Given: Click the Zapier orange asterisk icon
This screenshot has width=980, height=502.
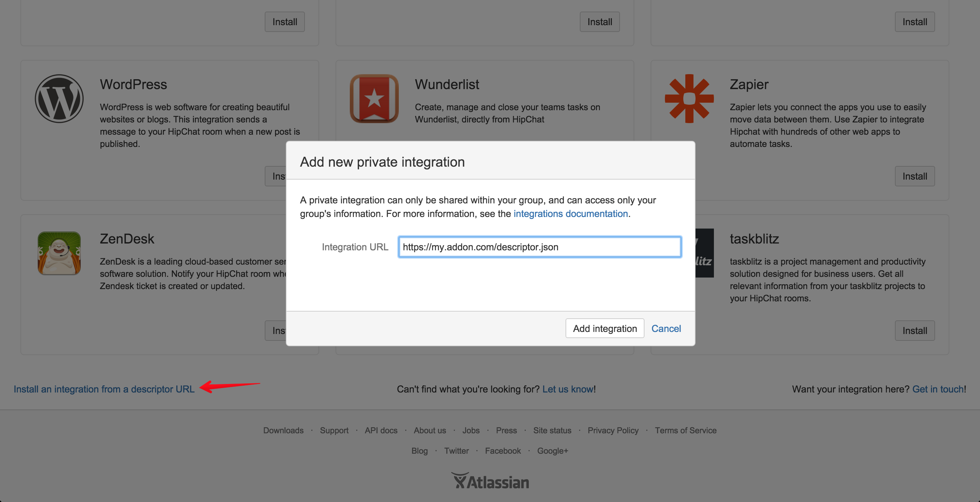Looking at the screenshot, I should (x=689, y=99).
